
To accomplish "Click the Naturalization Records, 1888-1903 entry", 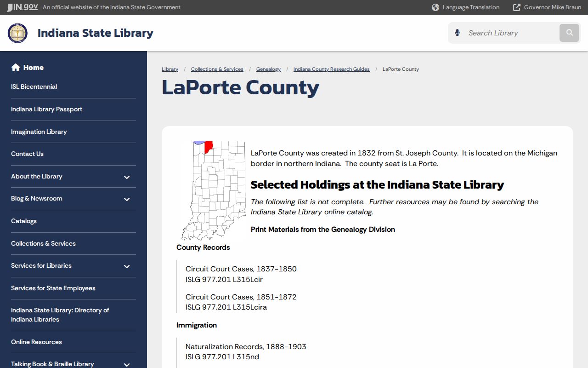I will point(246,347).
